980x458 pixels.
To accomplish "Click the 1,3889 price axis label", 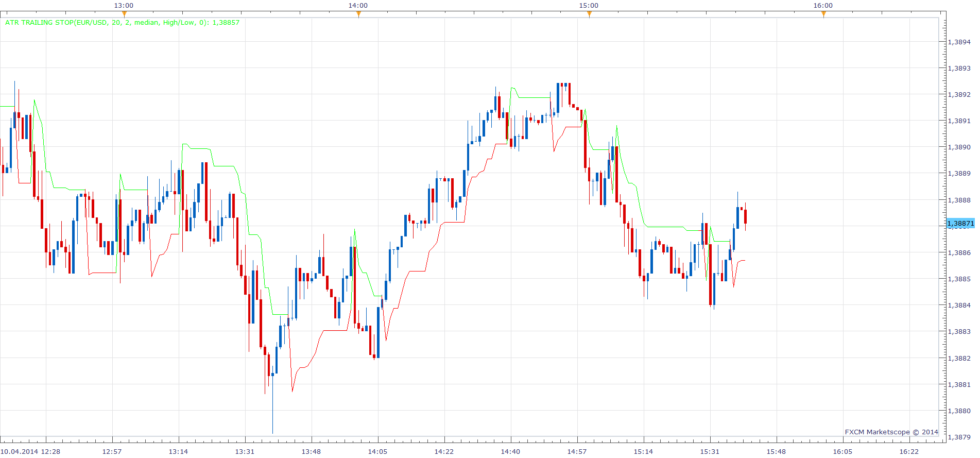I will coord(959,174).
